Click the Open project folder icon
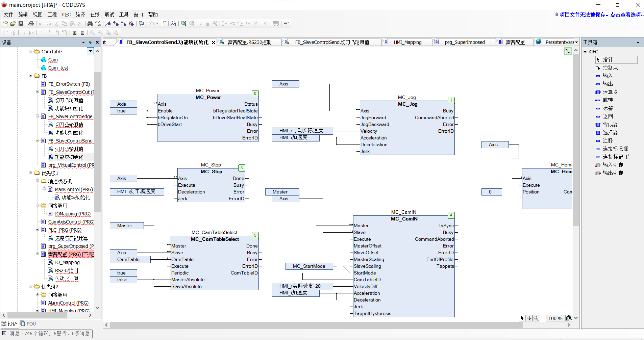This screenshot has width=644, height=340. point(13,24)
